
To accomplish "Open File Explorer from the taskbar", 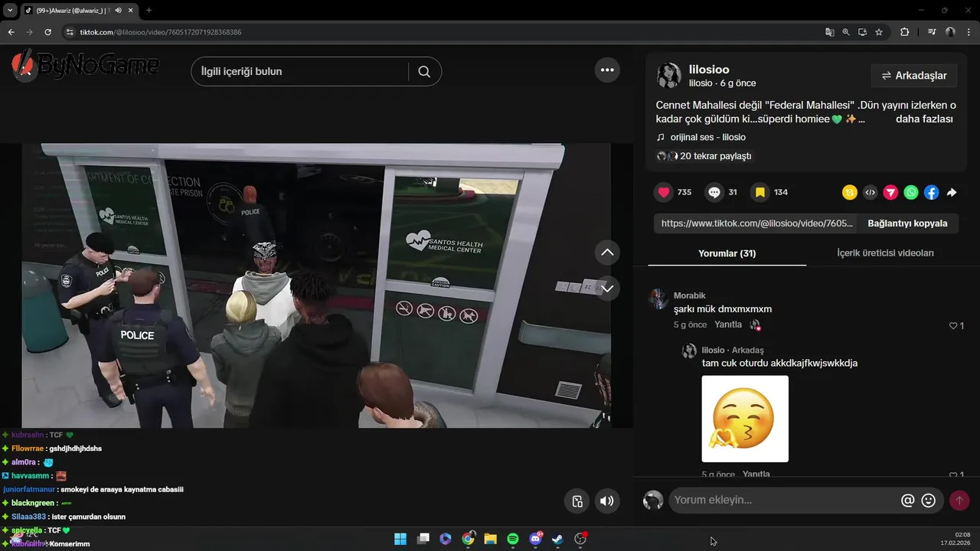I will tap(490, 539).
